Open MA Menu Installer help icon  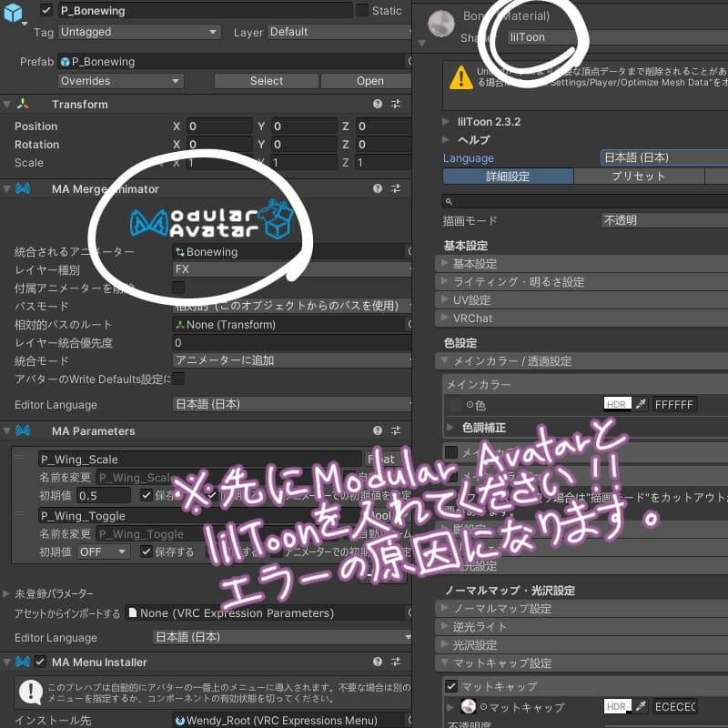(x=378, y=662)
